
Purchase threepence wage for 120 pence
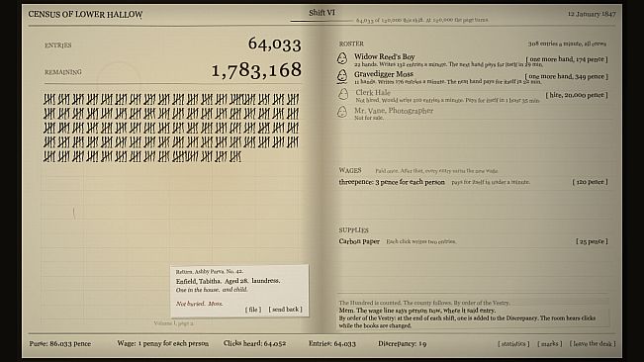point(590,182)
